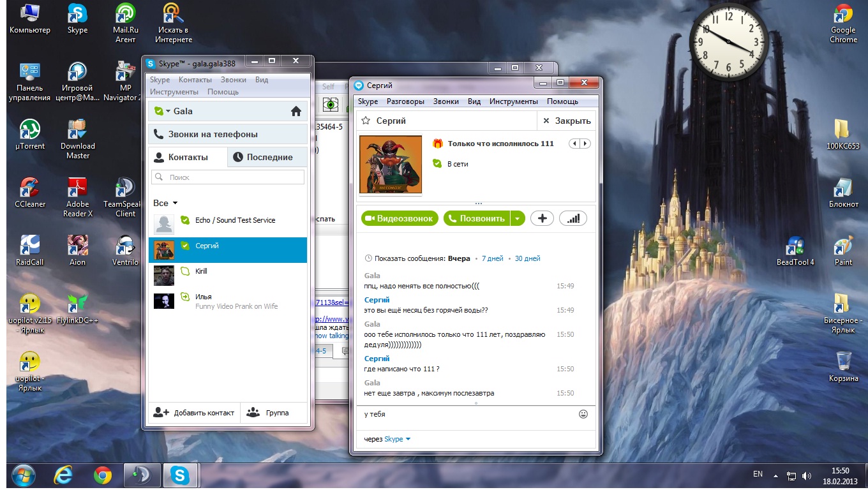Open the Разговоры menu in chat window

pyautogui.click(x=405, y=101)
